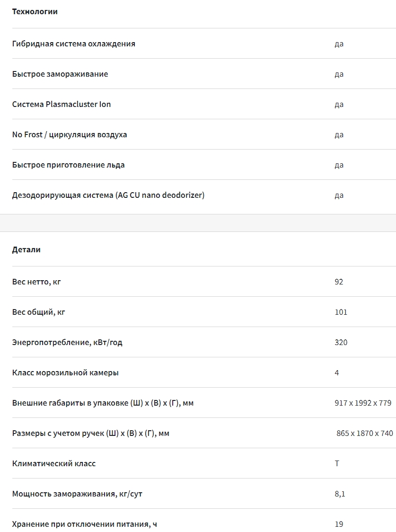396x532 pixels.
Task: Click the dimensions value 865 x 1870 x 740
Action: pyautogui.click(x=364, y=433)
